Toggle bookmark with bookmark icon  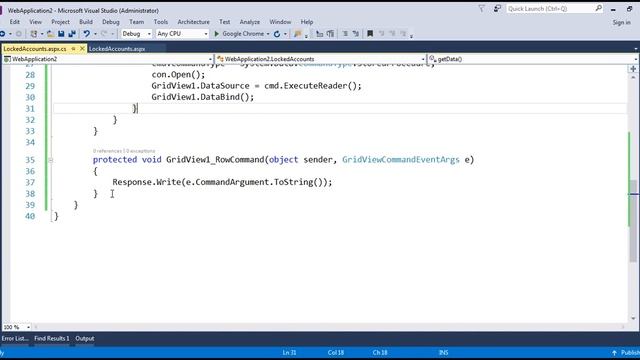tap(370, 34)
